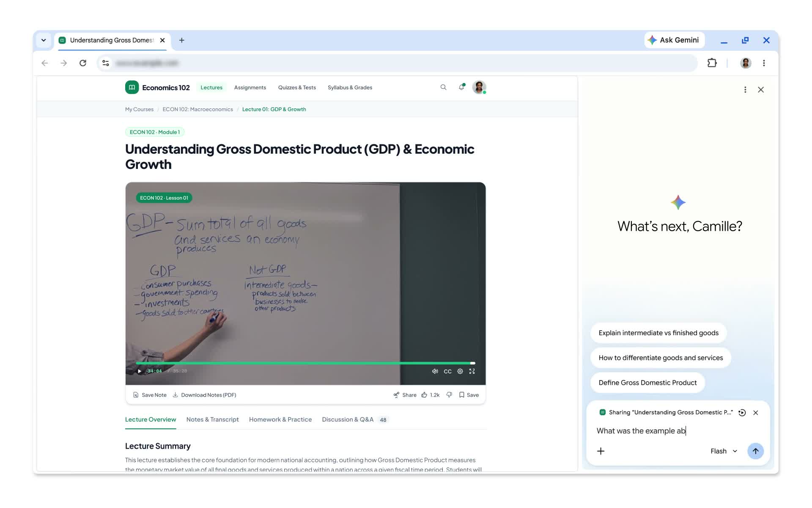
Task: Expand the Flash model dropdown
Action: pyautogui.click(x=724, y=451)
